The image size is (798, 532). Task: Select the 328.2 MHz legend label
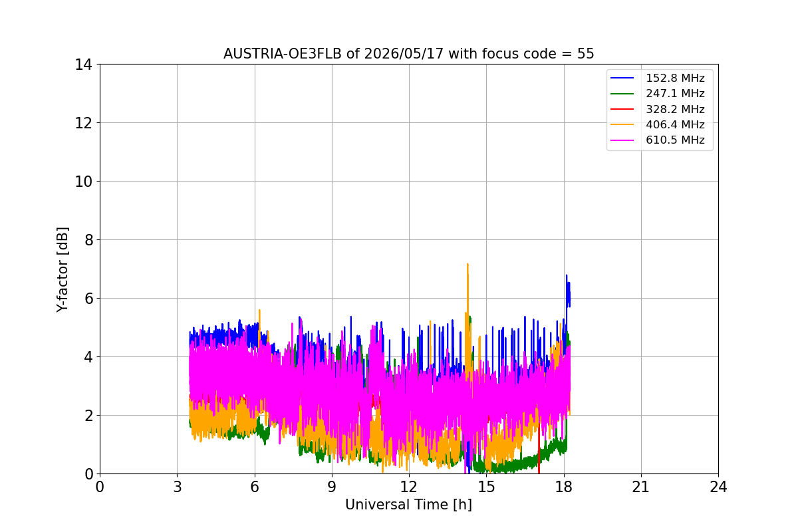coord(675,109)
